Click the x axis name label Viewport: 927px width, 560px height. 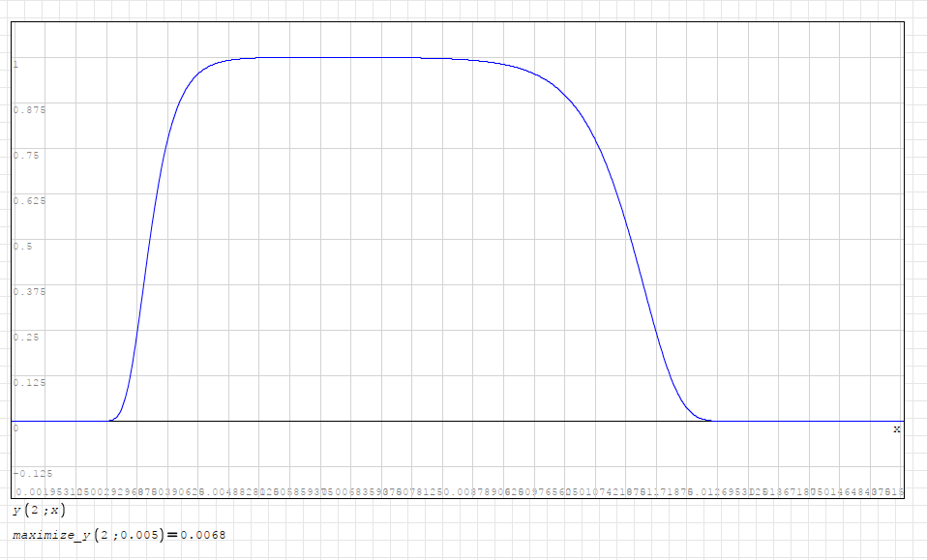pos(896,428)
